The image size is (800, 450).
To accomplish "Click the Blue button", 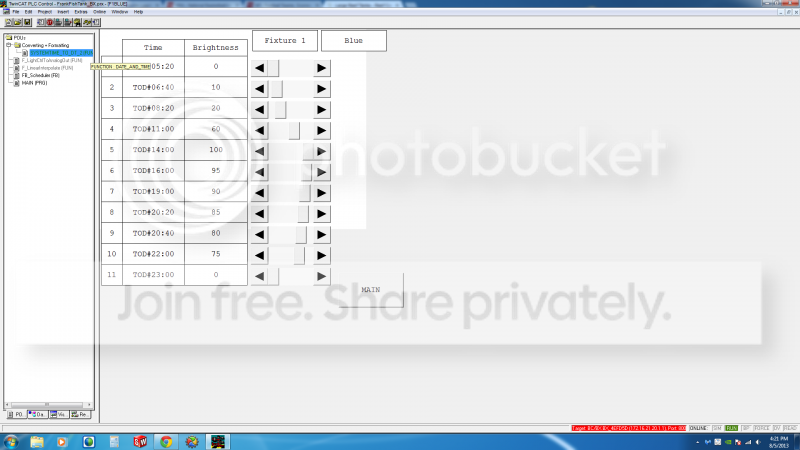I will coord(353,41).
